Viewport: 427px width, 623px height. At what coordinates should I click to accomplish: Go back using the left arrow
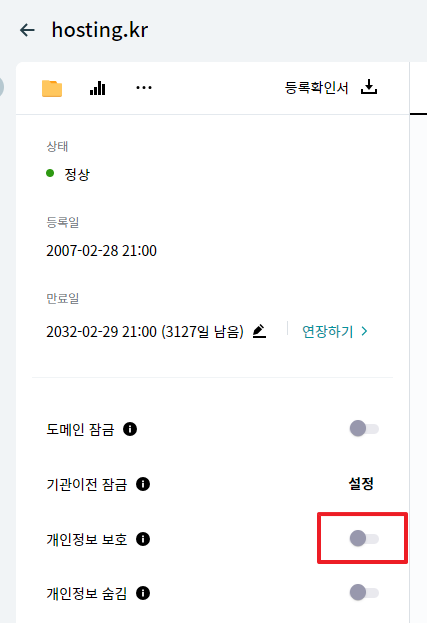tap(27, 30)
